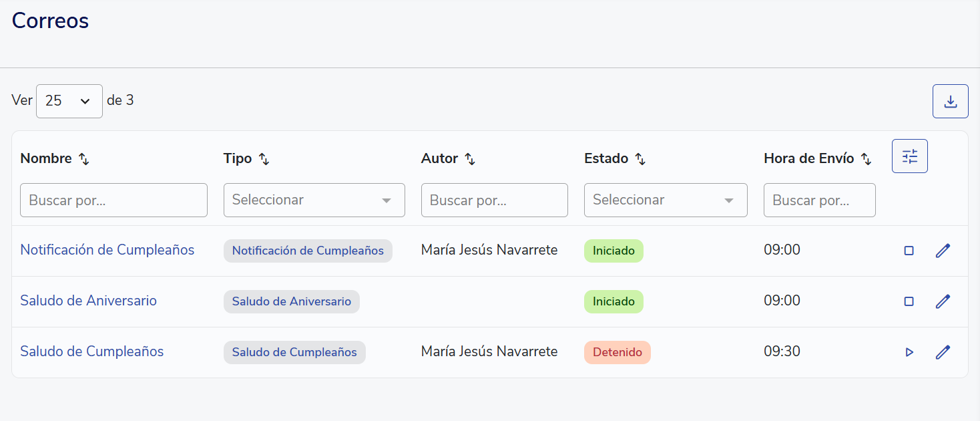
Task: Stop the Saludo de Aniversario email
Action: 909,301
